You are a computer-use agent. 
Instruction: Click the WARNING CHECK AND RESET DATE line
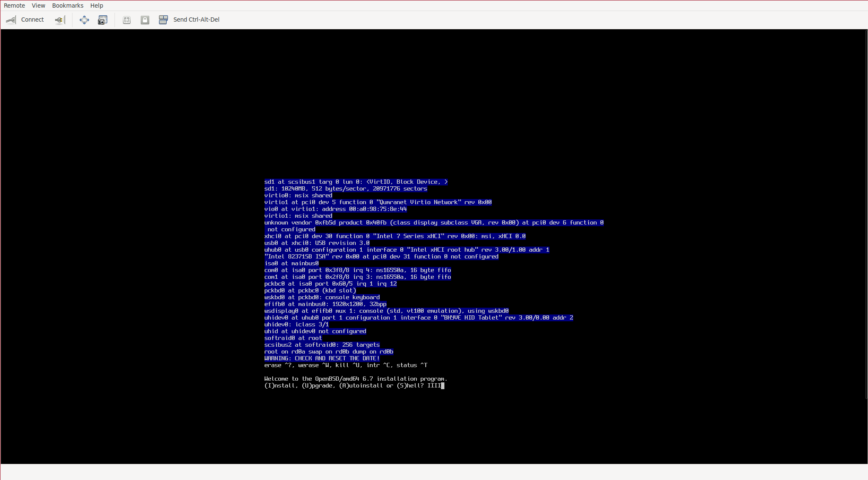click(321, 359)
